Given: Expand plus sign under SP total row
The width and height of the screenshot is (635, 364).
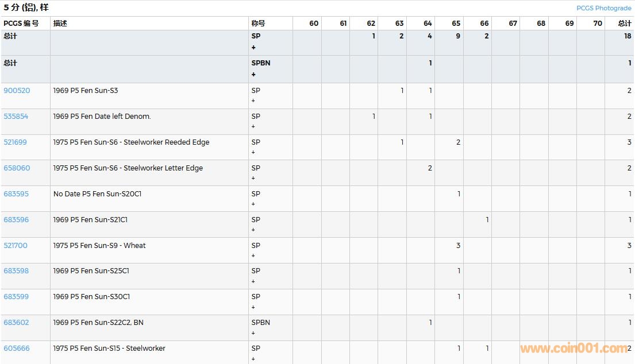Looking at the screenshot, I should click(253, 48).
